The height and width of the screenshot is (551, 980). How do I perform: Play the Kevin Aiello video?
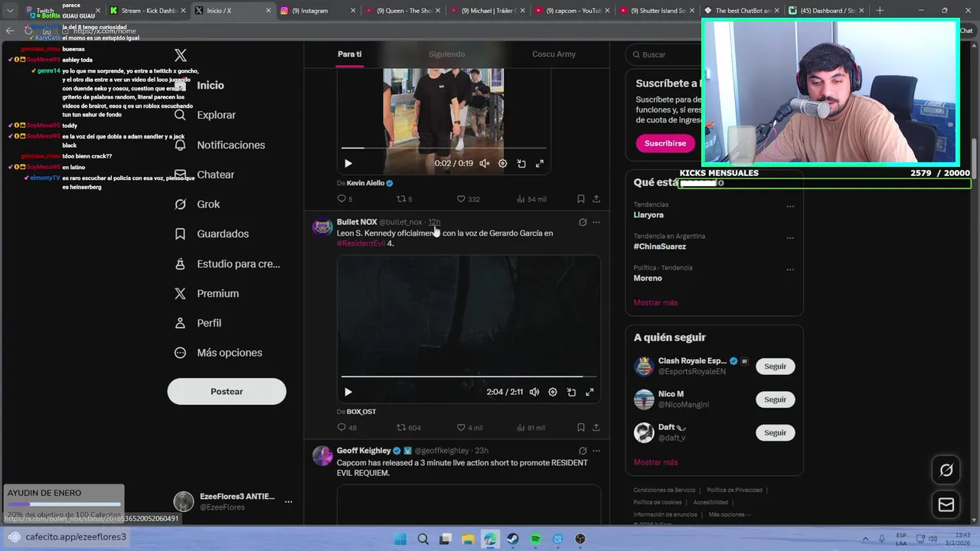pos(348,163)
